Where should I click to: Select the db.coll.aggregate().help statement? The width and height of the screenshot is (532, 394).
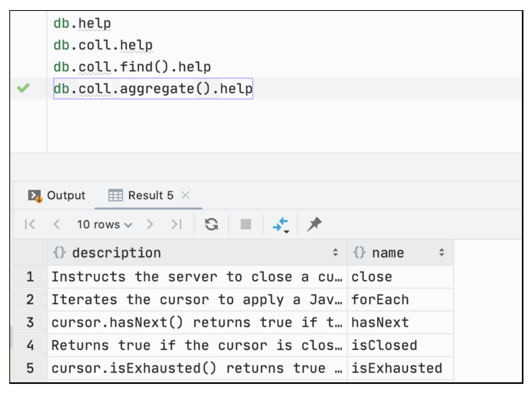153,88
